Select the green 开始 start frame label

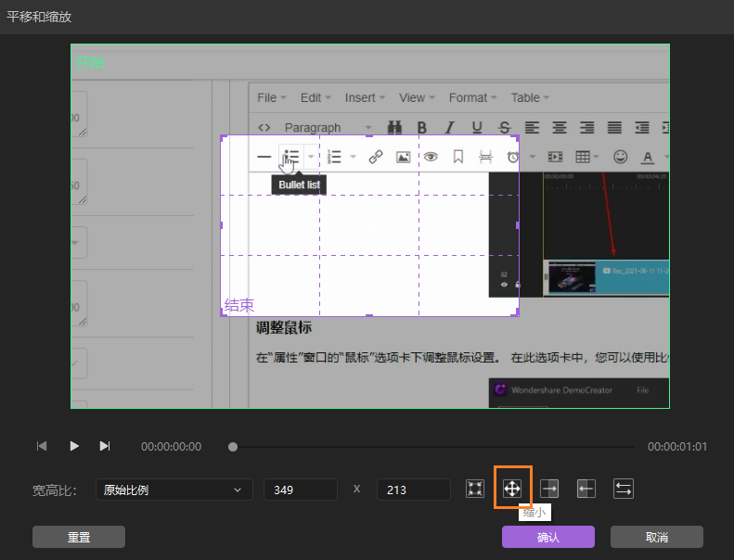[x=90, y=63]
